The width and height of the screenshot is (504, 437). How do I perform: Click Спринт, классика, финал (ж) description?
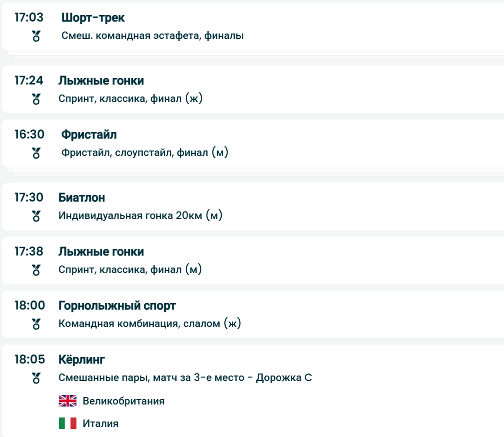click(x=130, y=99)
